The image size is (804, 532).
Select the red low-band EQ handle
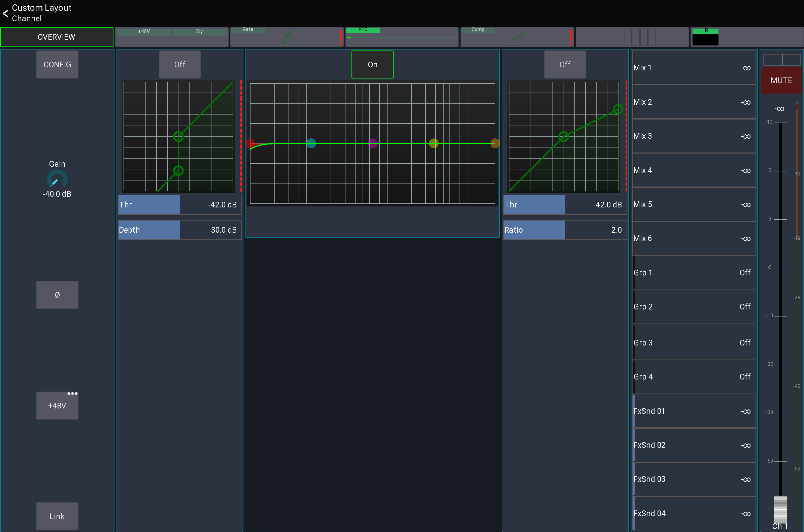[x=251, y=143]
